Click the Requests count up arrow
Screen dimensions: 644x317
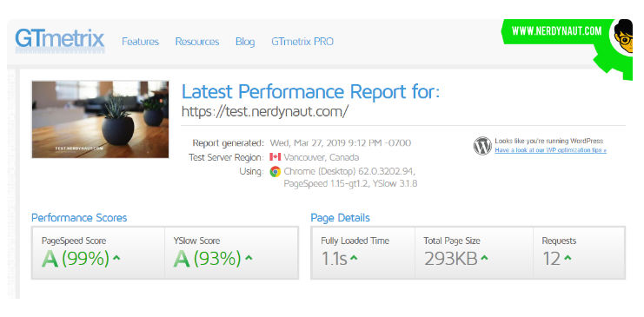tap(568, 258)
